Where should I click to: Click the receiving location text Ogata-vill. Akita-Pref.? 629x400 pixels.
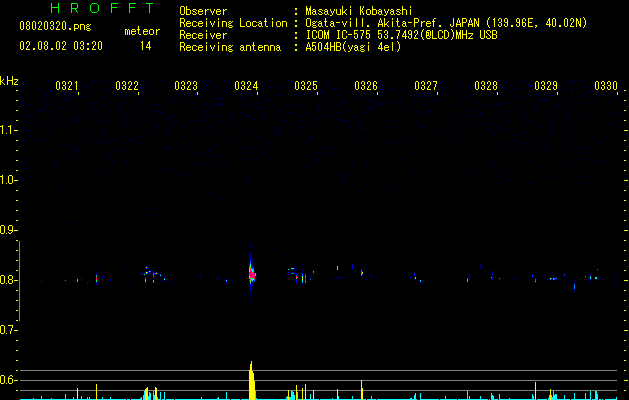tap(374, 23)
